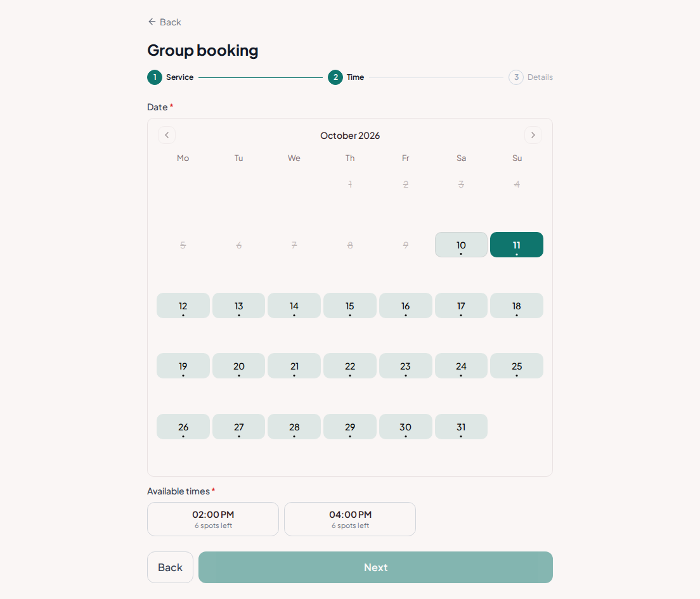
Task: Select date 14 in October
Action: point(294,306)
